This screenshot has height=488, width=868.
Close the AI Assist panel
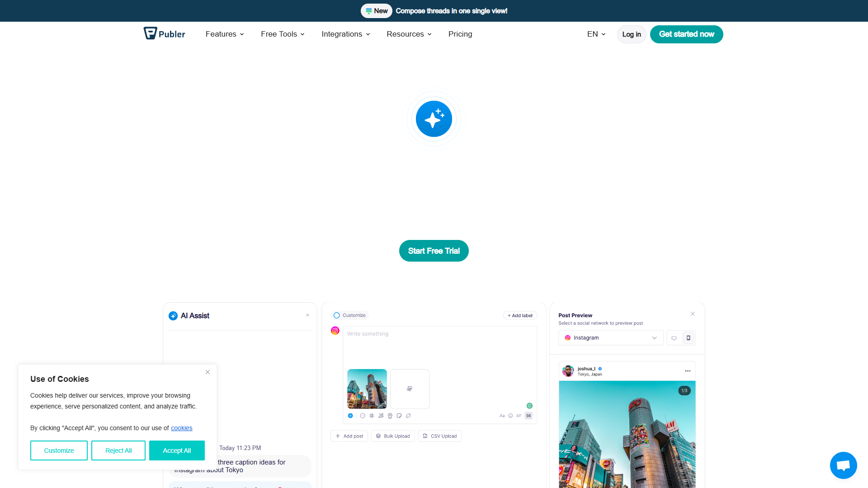click(307, 315)
